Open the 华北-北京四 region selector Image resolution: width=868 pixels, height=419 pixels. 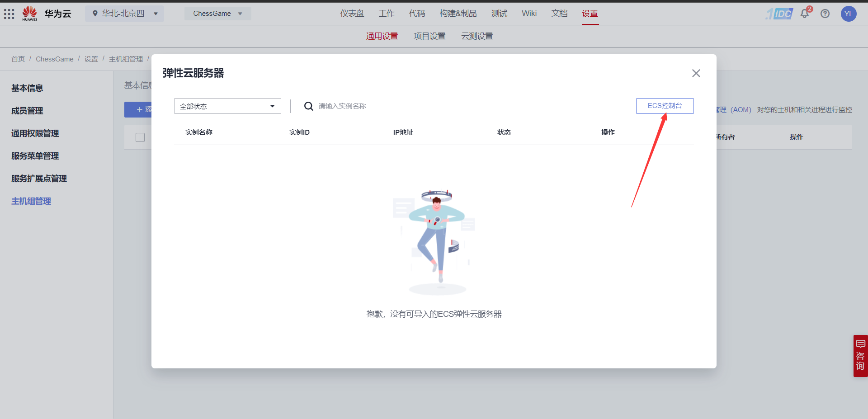[124, 14]
